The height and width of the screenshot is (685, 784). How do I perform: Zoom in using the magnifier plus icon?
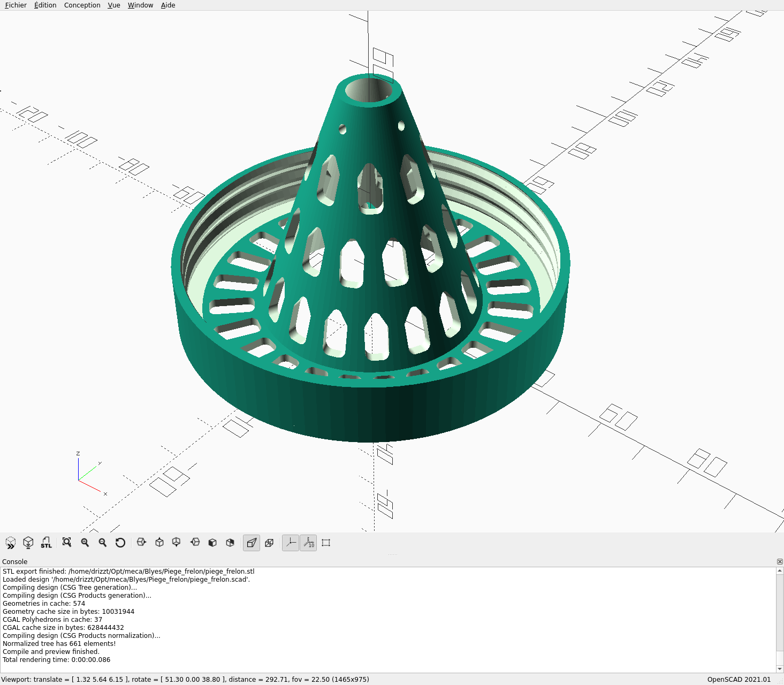click(x=85, y=543)
